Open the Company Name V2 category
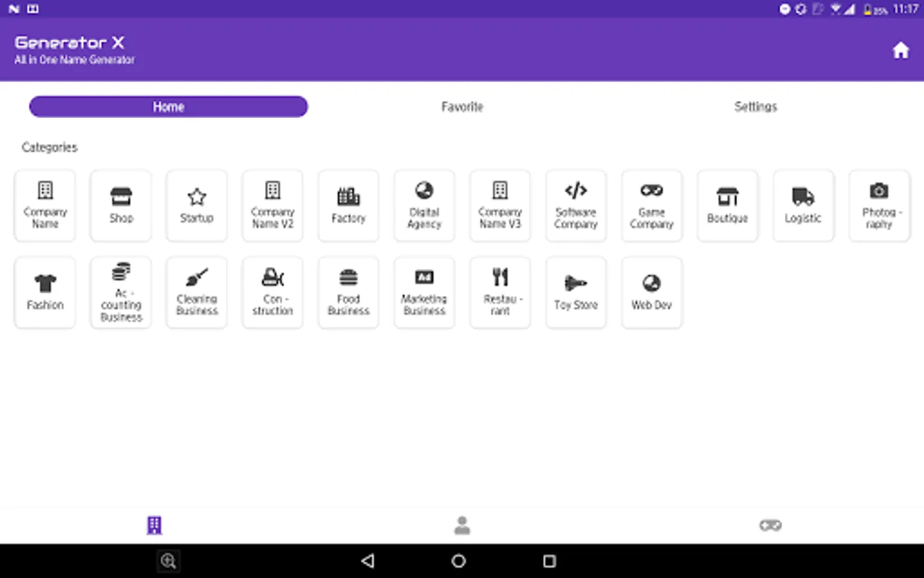 (272, 206)
